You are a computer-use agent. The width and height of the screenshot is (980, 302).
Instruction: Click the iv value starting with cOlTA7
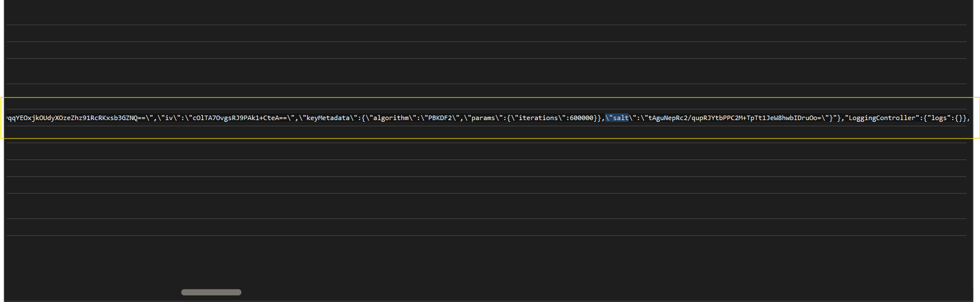238,118
